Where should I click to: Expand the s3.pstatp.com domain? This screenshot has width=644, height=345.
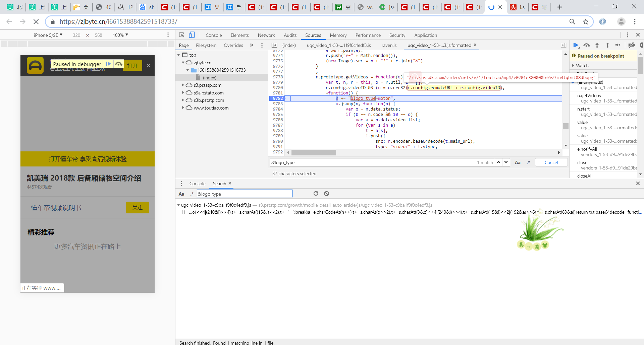(x=183, y=85)
